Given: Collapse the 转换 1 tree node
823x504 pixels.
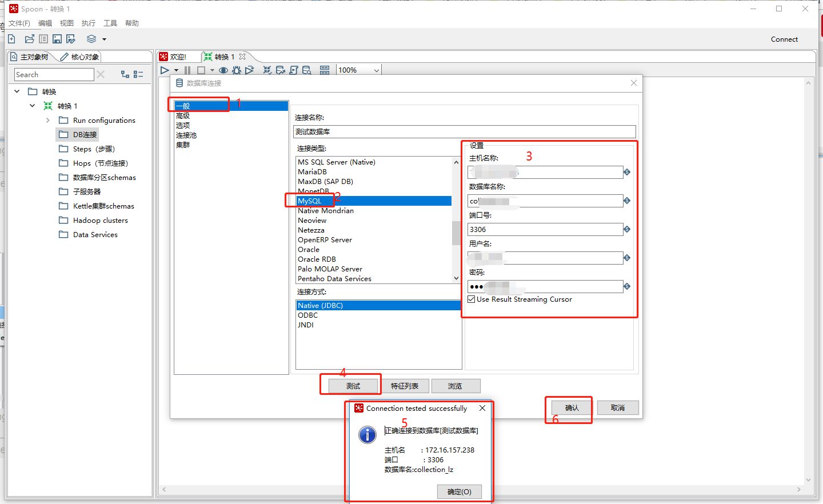Looking at the screenshot, I should coord(33,106).
